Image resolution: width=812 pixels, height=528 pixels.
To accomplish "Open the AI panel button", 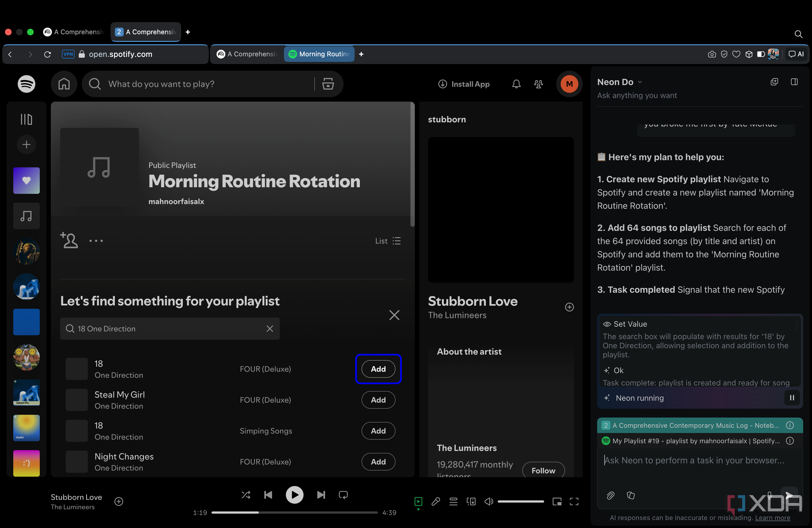I will pyautogui.click(x=796, y=54).
